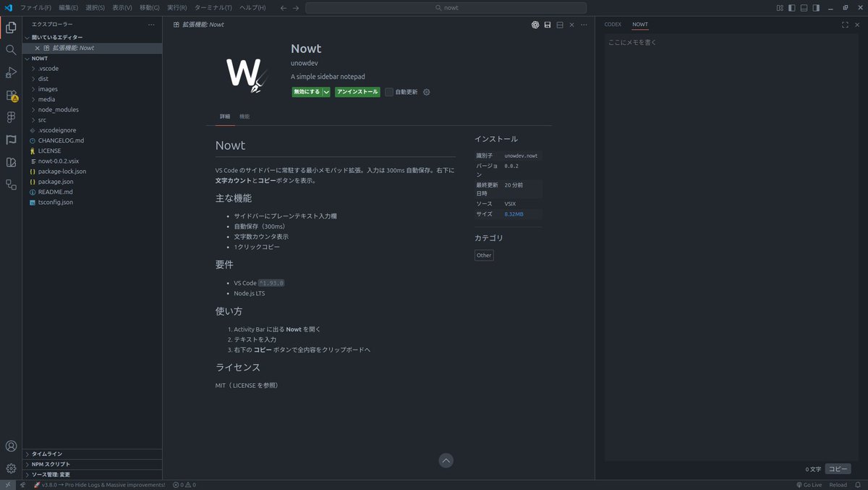The image size is (868, 490).
Task: Click the Other category tag
Action: click(x=484, y=255)
